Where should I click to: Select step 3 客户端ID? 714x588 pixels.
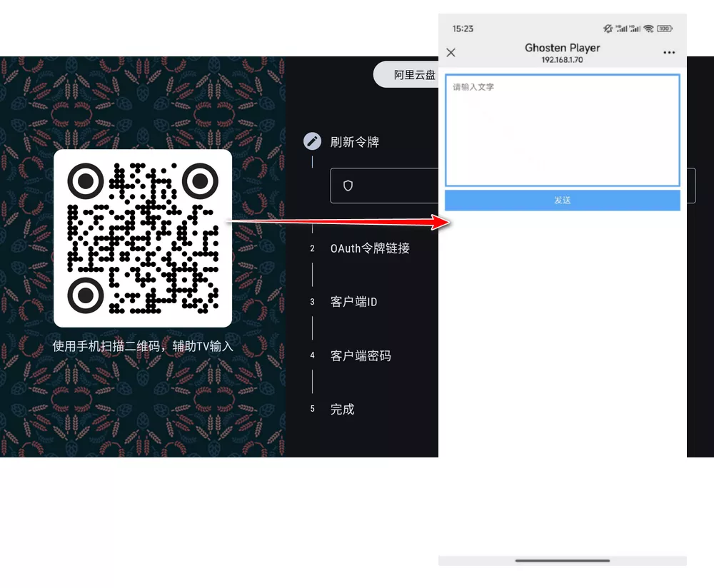(x=353, y=301)
